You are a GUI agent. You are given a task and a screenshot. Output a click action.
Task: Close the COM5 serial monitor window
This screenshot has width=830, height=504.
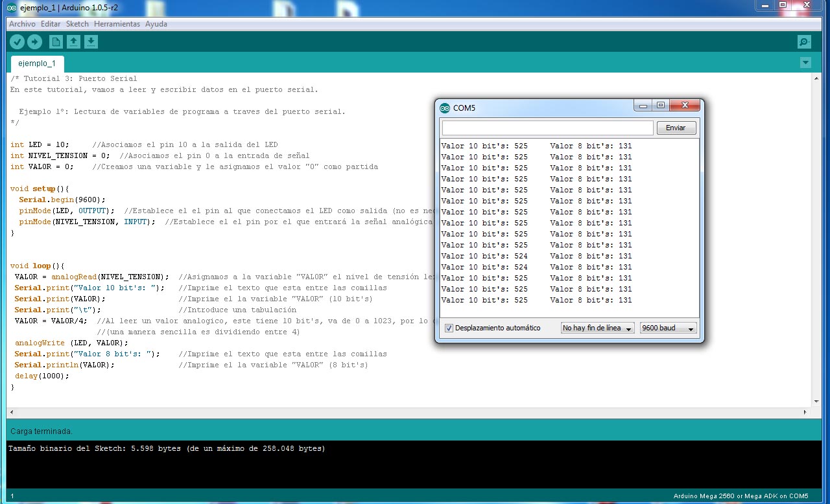(x=685, y=106)
